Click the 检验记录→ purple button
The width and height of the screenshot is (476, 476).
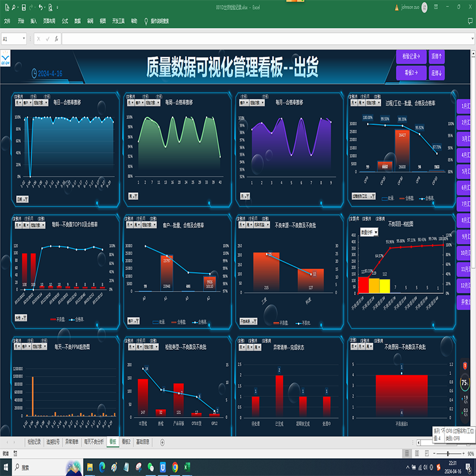411,57
